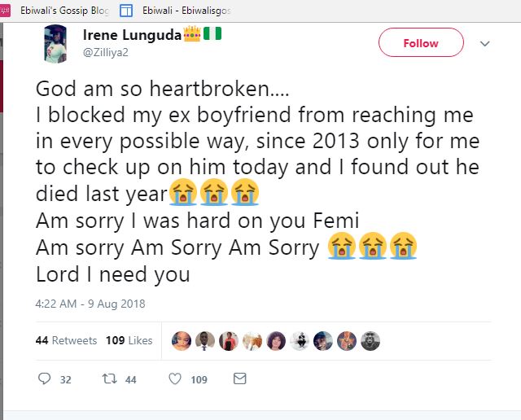Open the last grayscale liker avatar in the row
The width and height of the screenshot is (521, 420).
370,340
